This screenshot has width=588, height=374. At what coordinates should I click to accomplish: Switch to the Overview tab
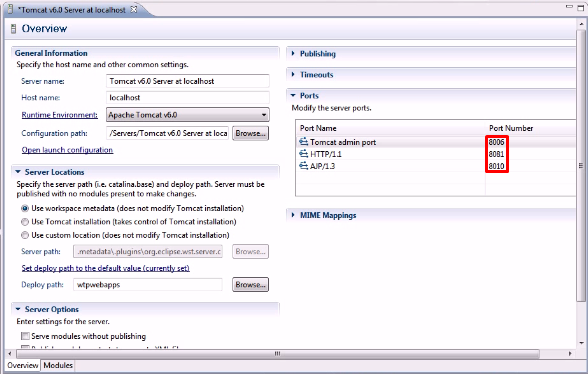tap(22, 365)
